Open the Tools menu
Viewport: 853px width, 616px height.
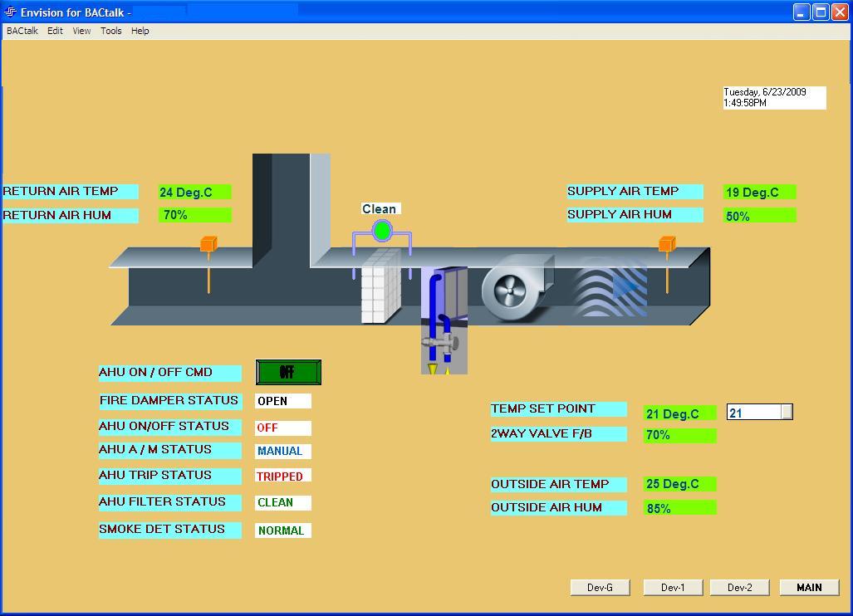tap(111, 31)
